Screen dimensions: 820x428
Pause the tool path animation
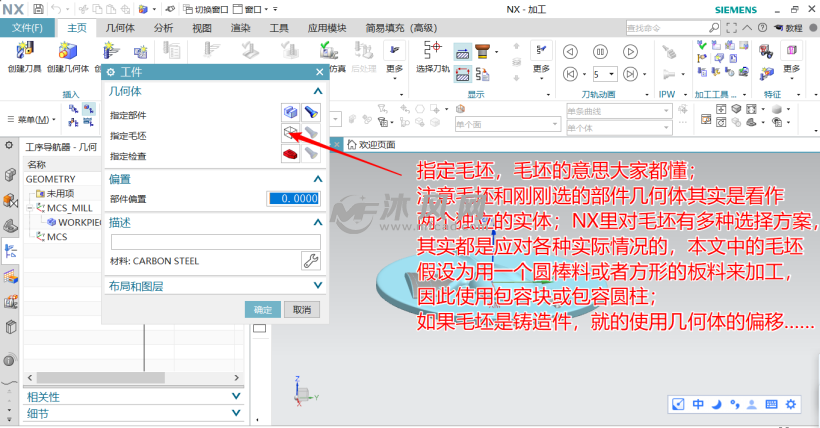pyautogui.click(x=600, y=51)
